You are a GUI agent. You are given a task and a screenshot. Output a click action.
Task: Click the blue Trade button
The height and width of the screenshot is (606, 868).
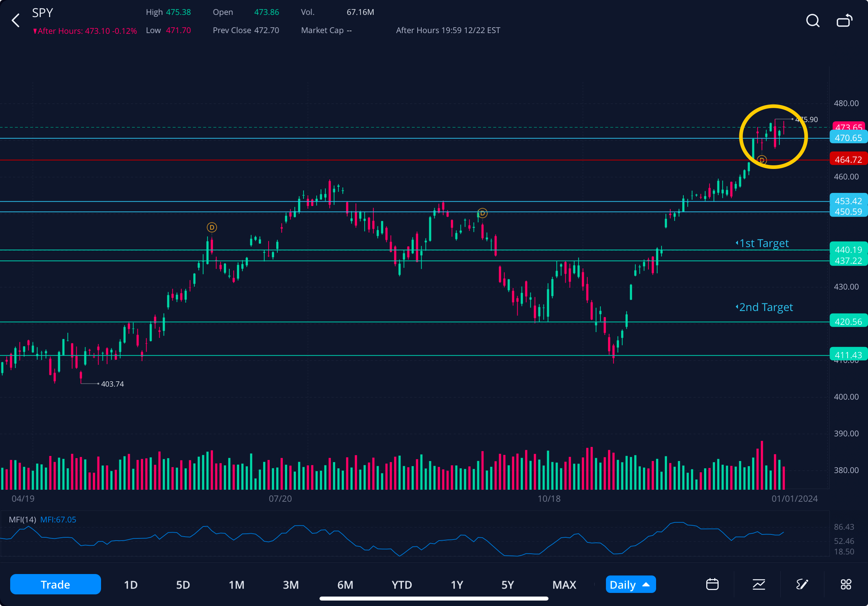[x=56, y=584]
